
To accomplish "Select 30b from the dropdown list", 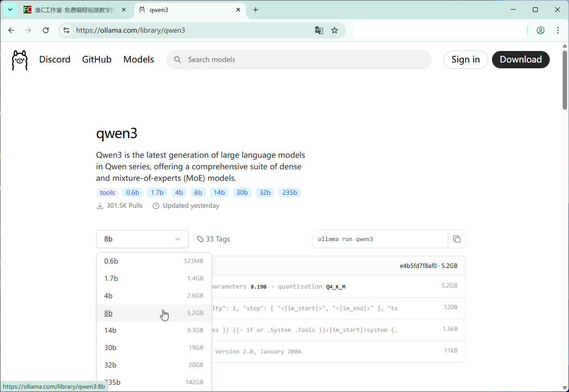I will click(x=154, y=348).
